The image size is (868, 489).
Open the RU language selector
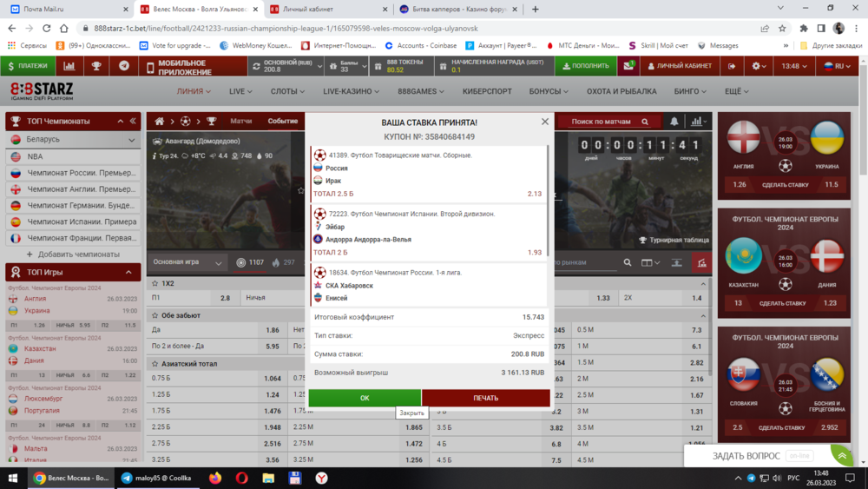coord(837,66)
